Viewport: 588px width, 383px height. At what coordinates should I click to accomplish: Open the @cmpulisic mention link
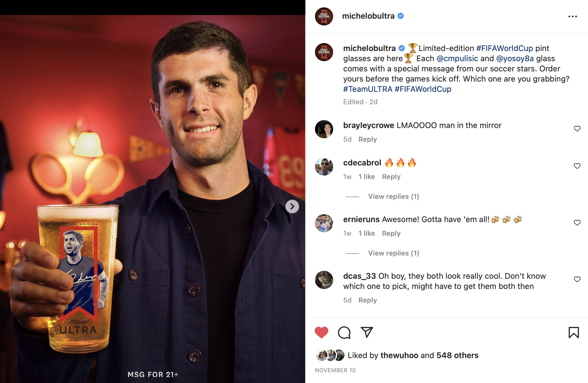457,59
